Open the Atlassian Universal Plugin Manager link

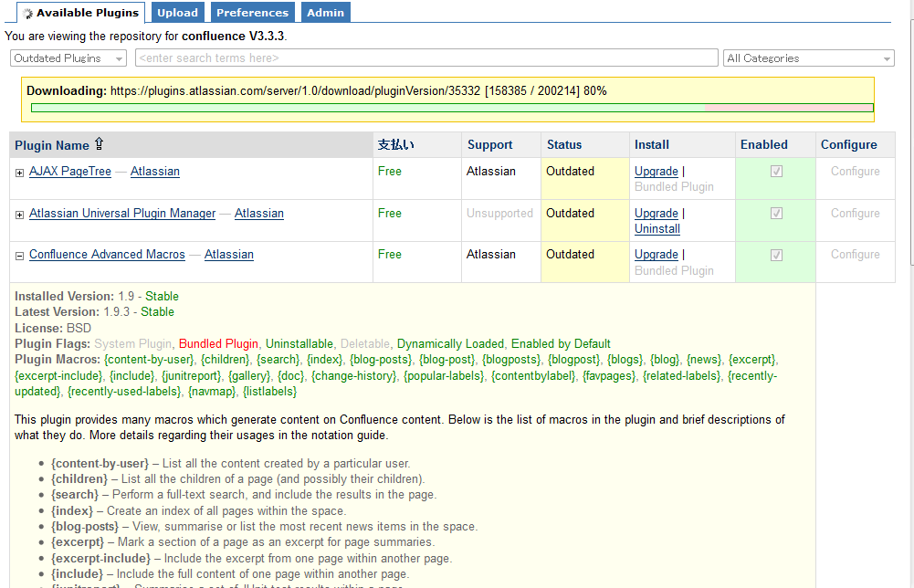[122, 214]
